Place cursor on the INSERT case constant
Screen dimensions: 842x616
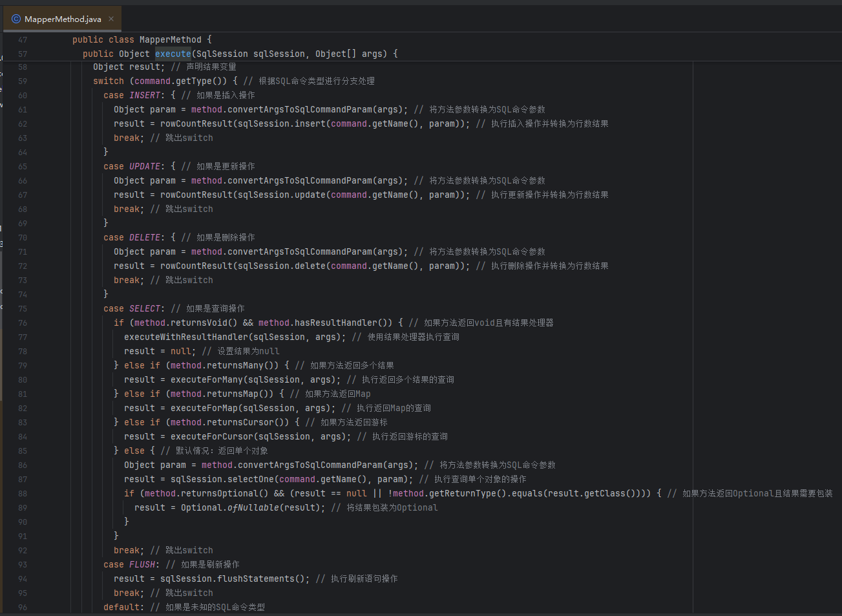(145, 95)
